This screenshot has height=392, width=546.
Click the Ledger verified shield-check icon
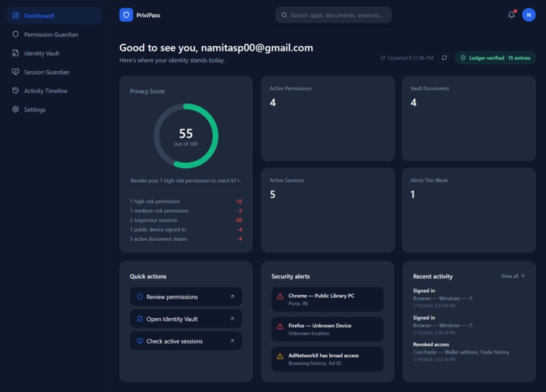pyautogui.click(x=463, y=57)
